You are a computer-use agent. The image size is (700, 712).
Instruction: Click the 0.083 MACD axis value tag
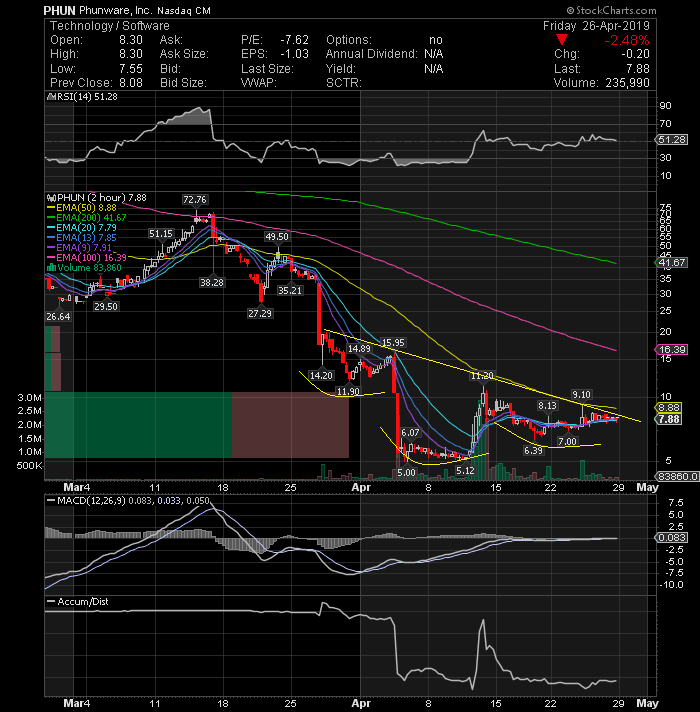[x=672, y=538]
